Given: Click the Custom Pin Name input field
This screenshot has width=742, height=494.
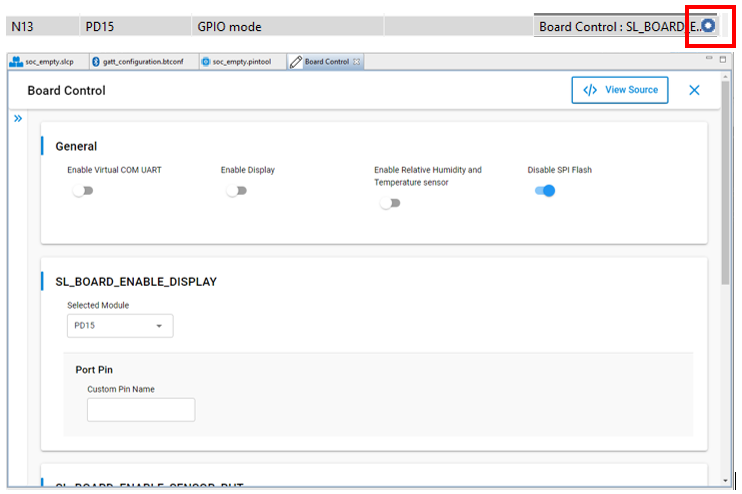Looking at the screenshot, I should pyautogui.click(x=141, y=410).
